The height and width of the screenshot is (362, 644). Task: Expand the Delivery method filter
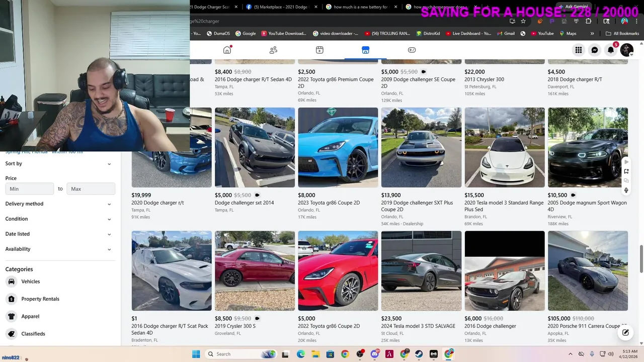pyautogui.click(x=59, y=204)
